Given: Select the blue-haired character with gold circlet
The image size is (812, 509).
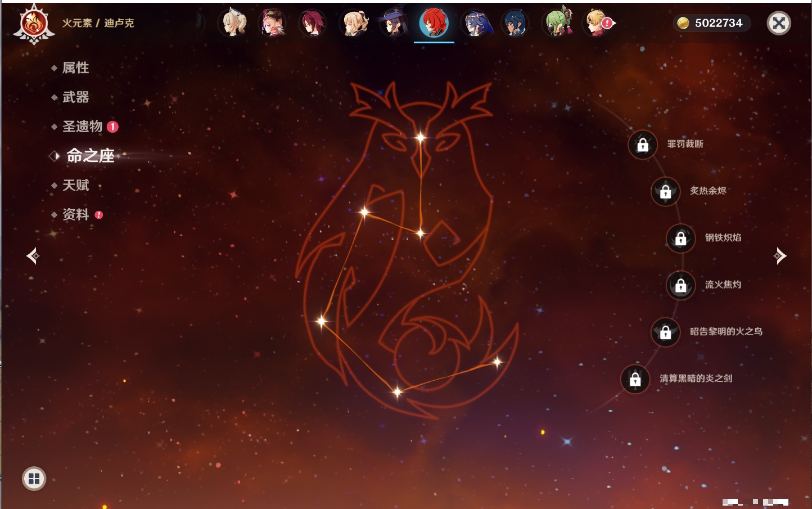Looking at the screenshot, I should pos(476,24).
